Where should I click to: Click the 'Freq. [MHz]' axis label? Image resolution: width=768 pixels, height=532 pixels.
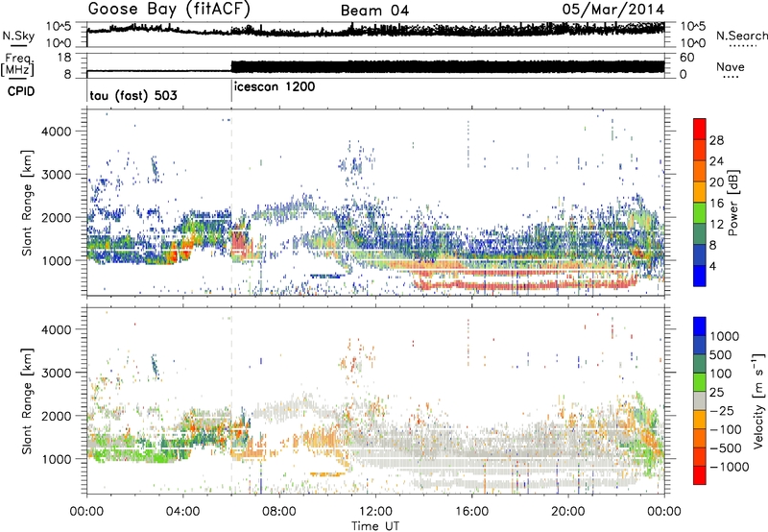17,64
